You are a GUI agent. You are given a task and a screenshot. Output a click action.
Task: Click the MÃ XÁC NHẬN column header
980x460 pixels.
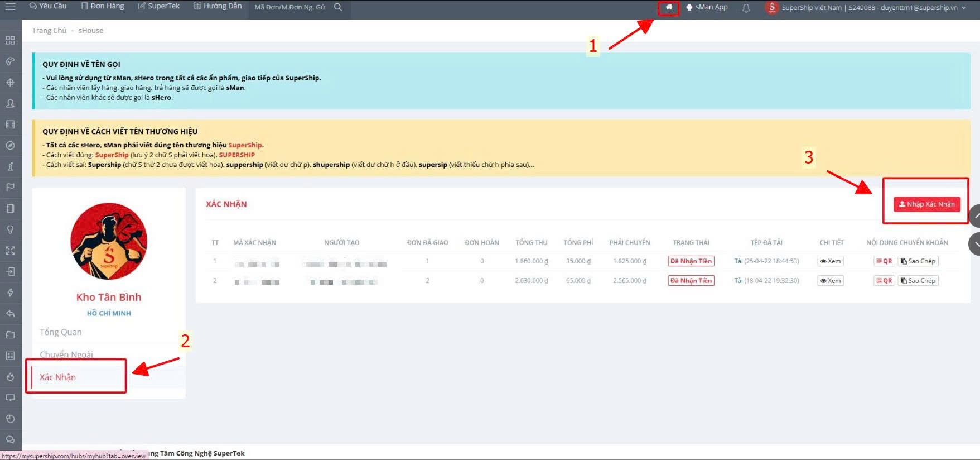point(254,243)
